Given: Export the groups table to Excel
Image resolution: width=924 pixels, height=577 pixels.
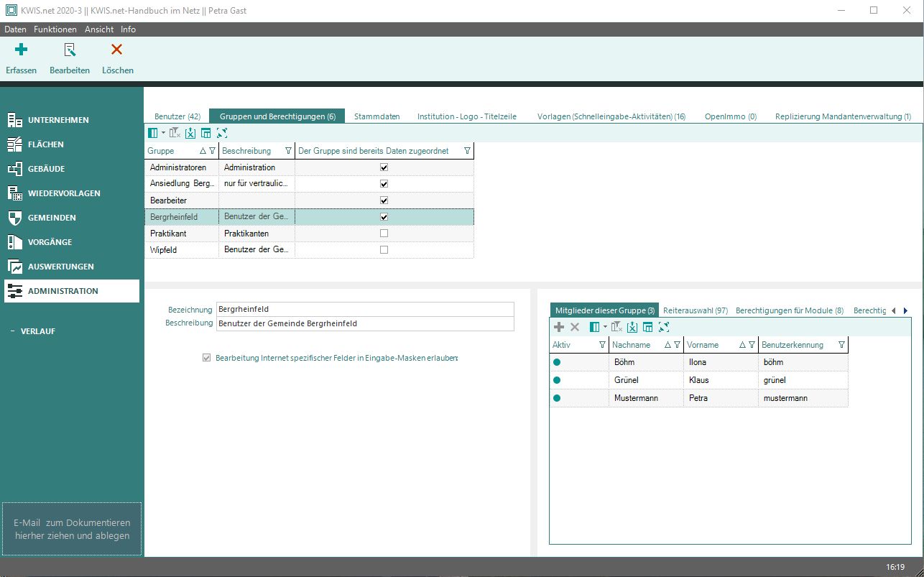Looking at the screenshot, I should (x=190, y=133).
